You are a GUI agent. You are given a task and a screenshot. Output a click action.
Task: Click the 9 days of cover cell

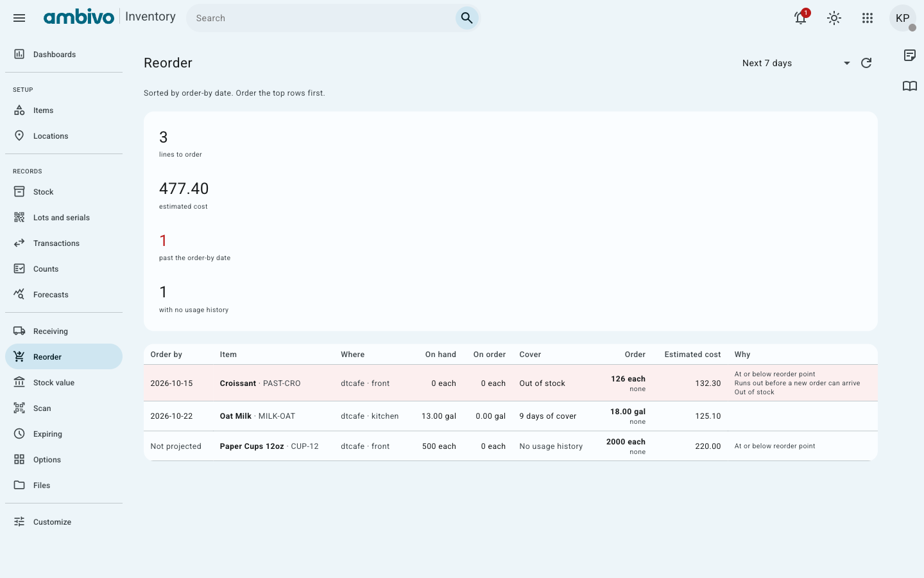pos(548,416)
